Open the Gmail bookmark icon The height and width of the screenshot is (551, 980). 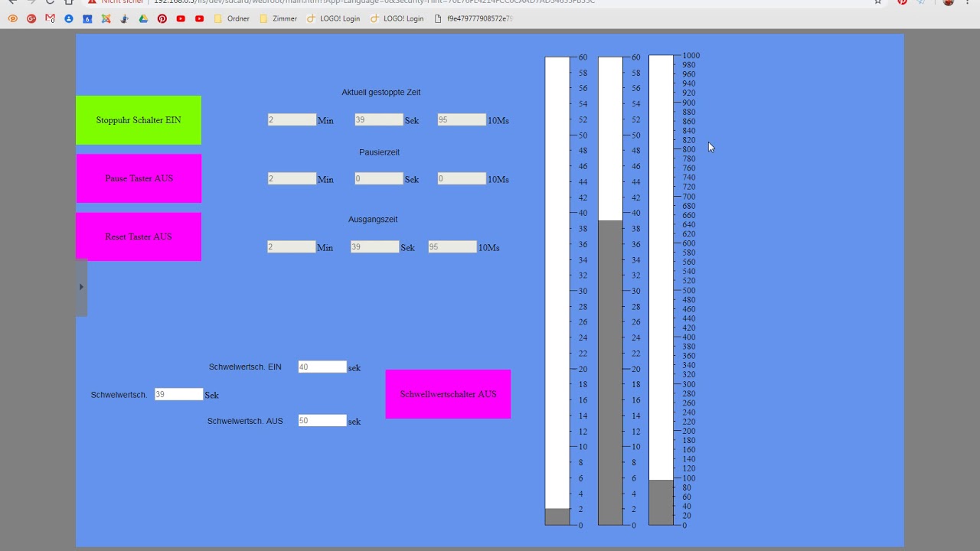50,18
